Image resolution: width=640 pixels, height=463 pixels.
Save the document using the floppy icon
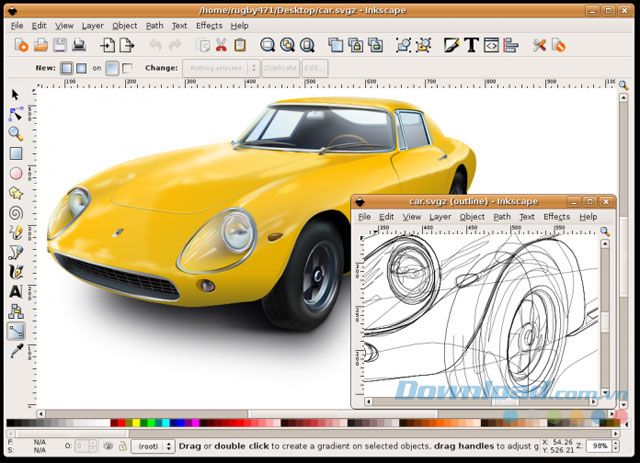click(x=60, y=45)
